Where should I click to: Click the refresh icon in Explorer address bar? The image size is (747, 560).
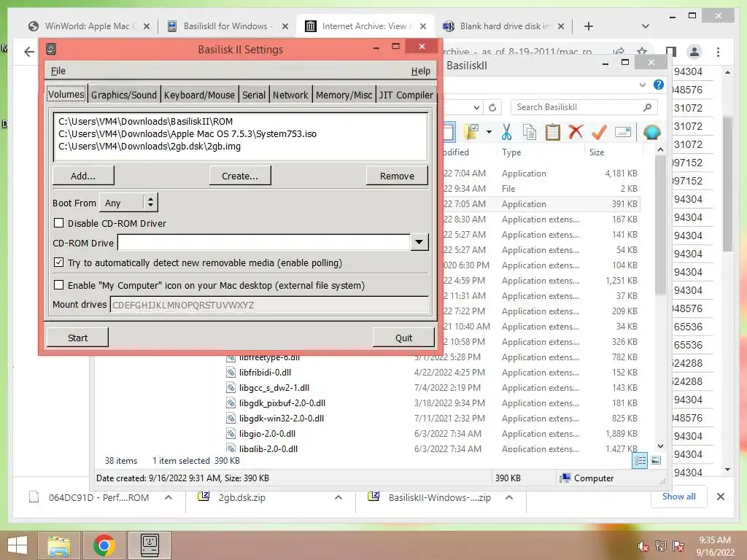[492, 107]
